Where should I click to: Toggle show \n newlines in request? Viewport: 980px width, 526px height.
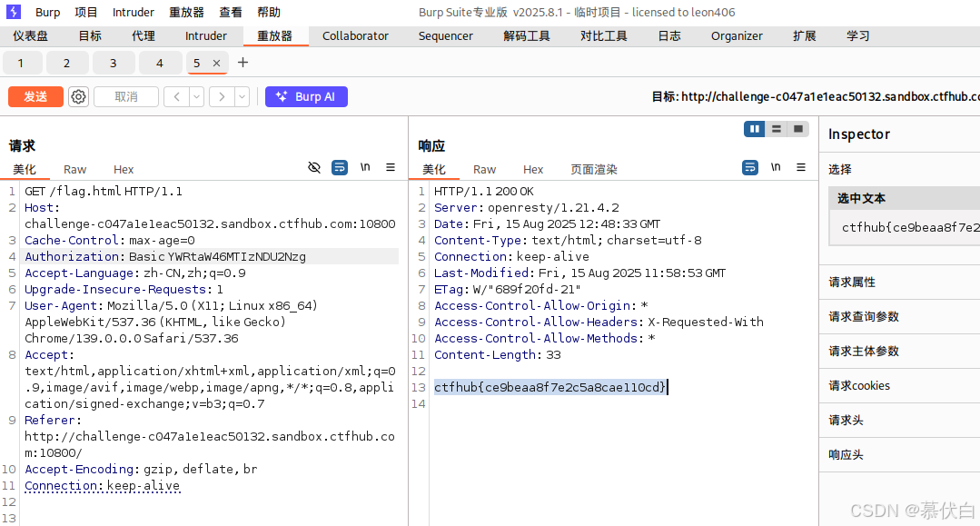[365, 167]
